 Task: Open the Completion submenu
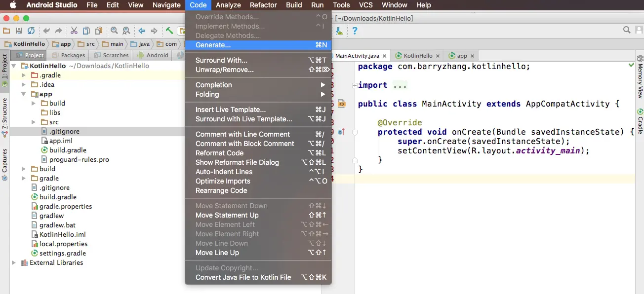pyautogui.click(x=258, y=85)
